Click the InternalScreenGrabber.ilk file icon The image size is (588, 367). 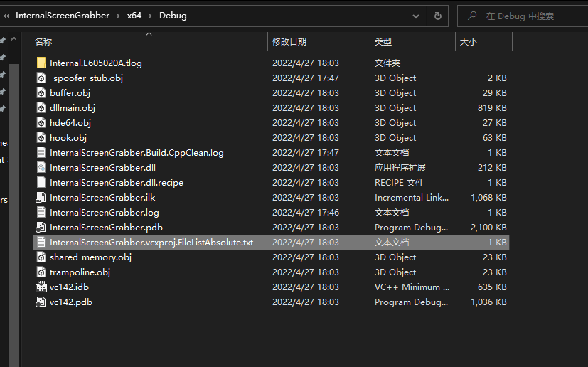pos(41,198)
